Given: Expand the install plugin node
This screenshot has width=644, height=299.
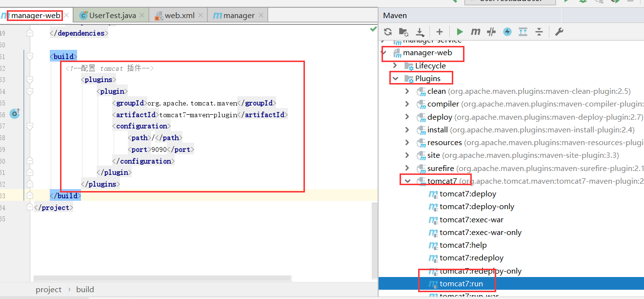Looking at the screenshot, I should (407, 129).
